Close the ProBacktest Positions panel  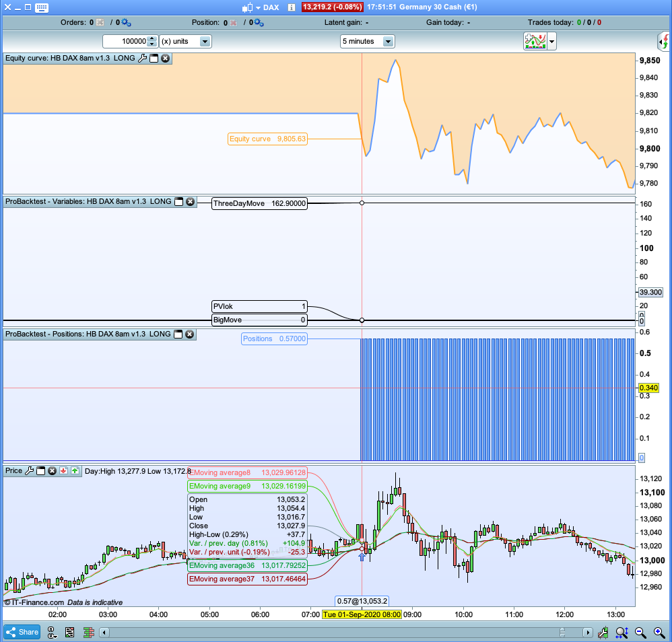189,334
